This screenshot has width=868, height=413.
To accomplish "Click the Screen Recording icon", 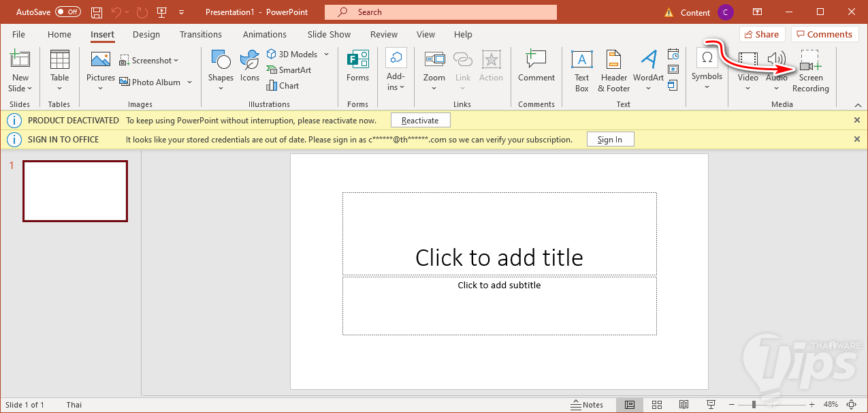I will [810, 71].
